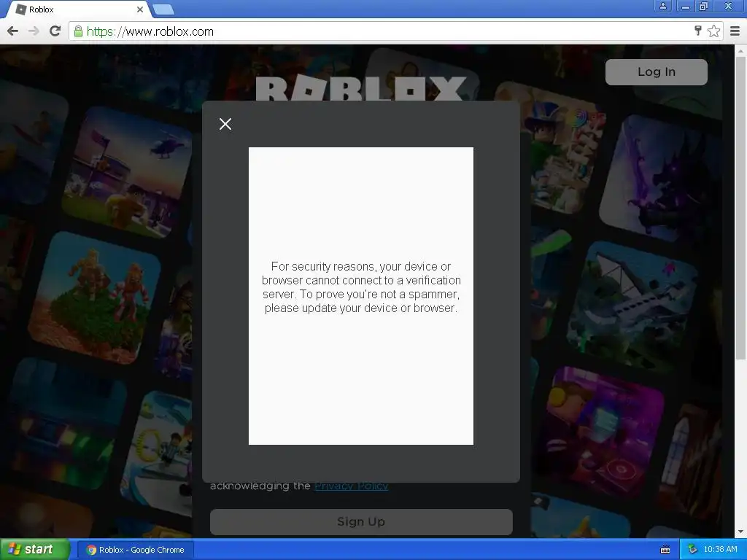Click the vertical scrollbar thumb
The width and height of the screenshot is (747, 560).
[740, 207]
